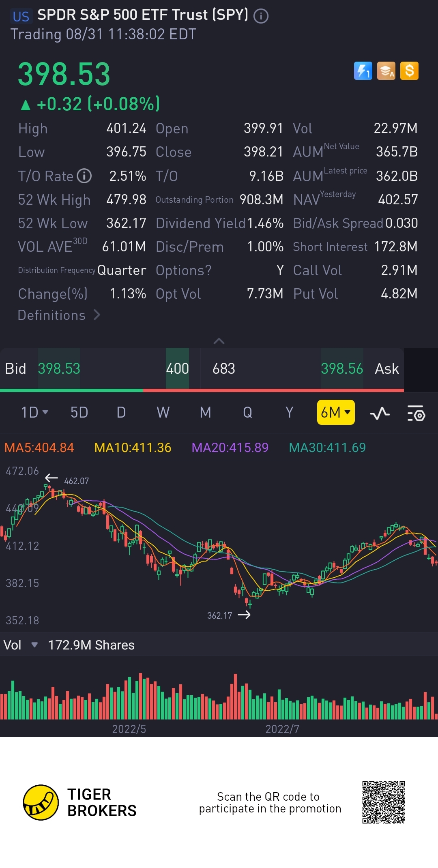Tap the Outstanding Portion 908.3M value
This screenshot has height=868, width=438.
[261, 199]
